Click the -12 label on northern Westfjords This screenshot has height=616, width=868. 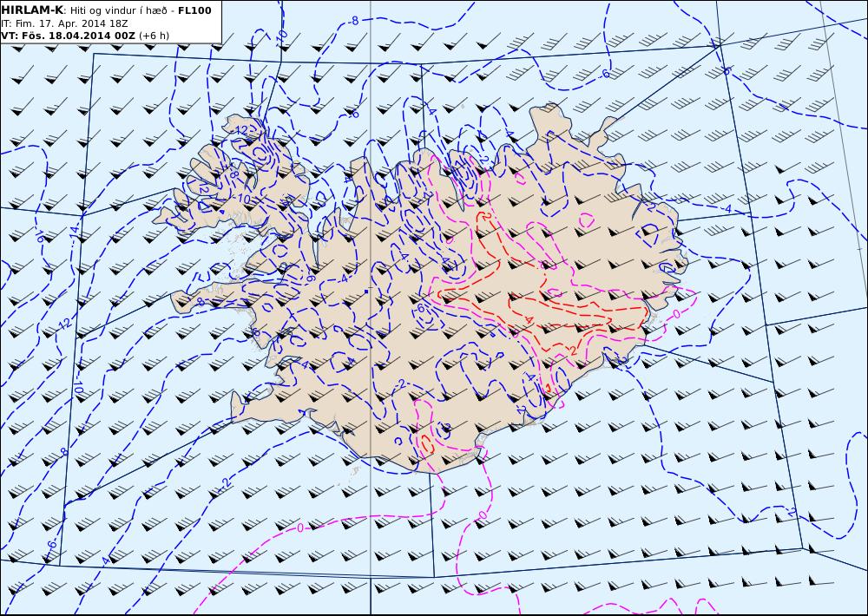[x=240, y=130]
